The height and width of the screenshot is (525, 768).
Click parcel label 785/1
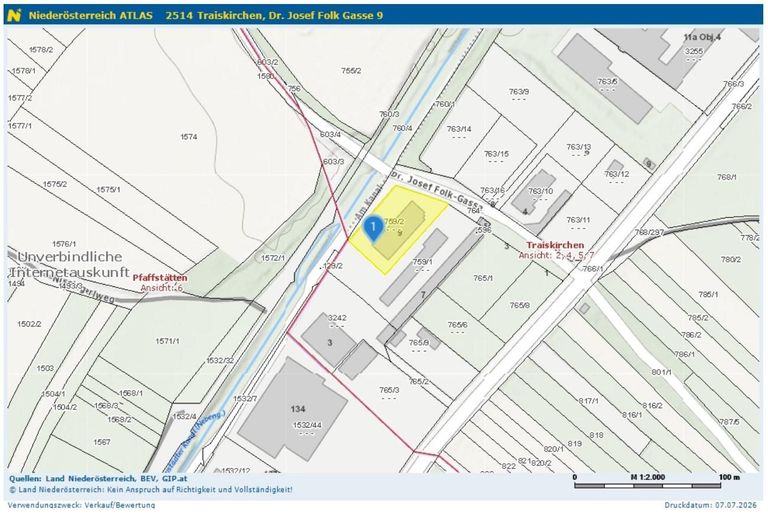click(x=708, y=294)
